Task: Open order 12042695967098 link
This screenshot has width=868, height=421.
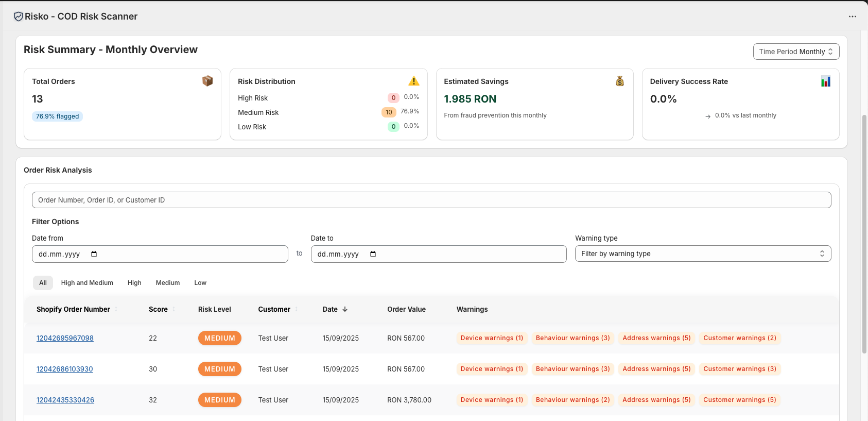Action: pos(65,338)
